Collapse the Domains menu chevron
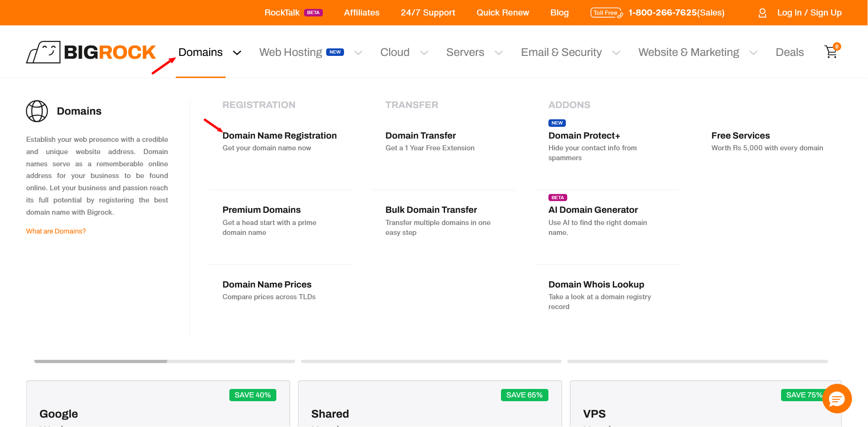This screenshot has height=427, width=868. (x=237, y=53)
